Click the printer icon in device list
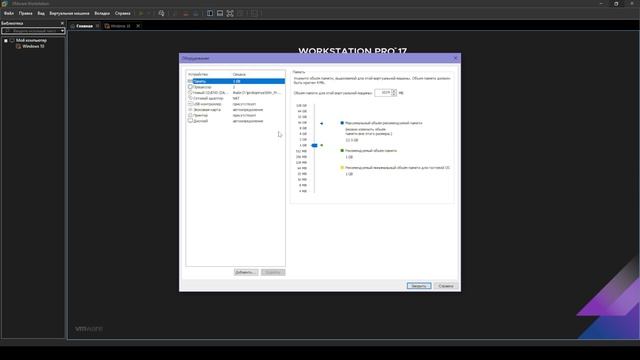The width and height of the screenshot is (640, 360). coord(190,116)
